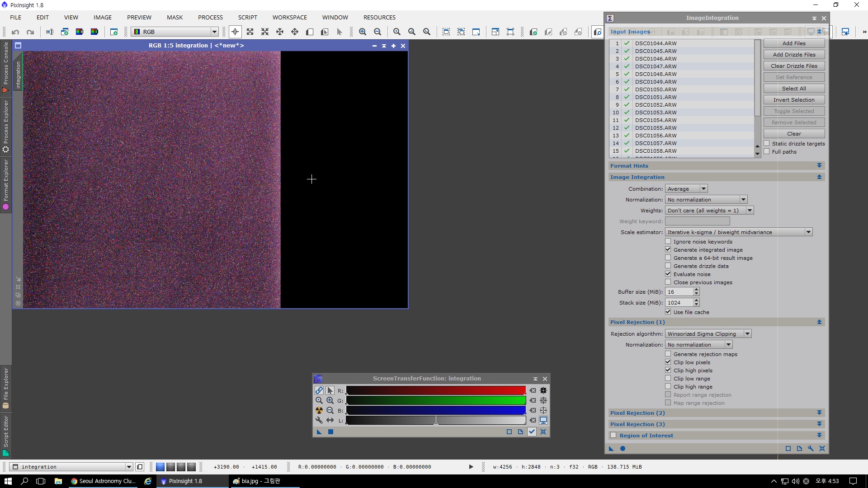
Task: Click the toolbar zoom out magnifier
Action: [x=377, y=32]
